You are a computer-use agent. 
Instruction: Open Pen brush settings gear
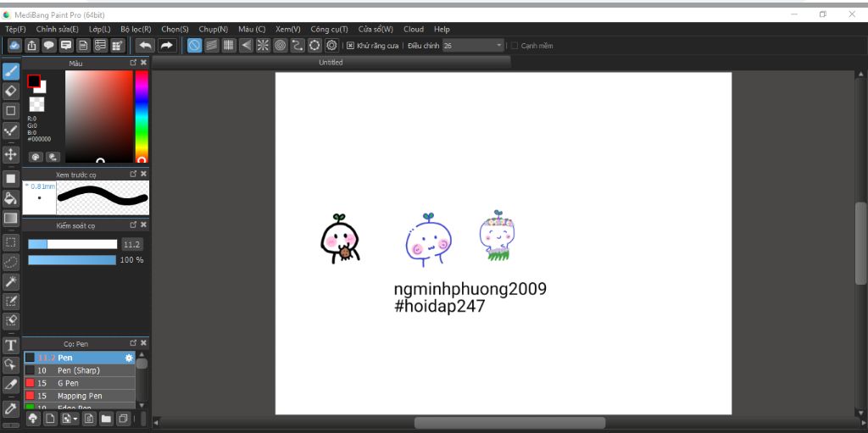coord(129,358)
